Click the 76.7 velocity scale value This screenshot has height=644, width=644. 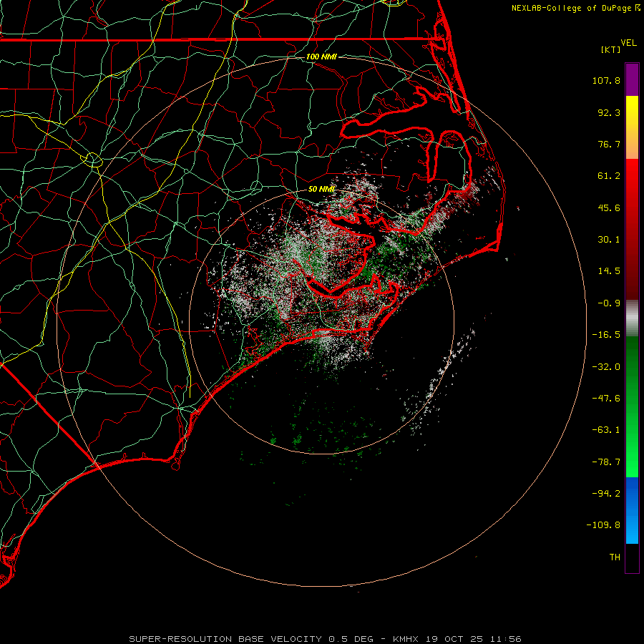pyautogui.click(x=609, y=144)
